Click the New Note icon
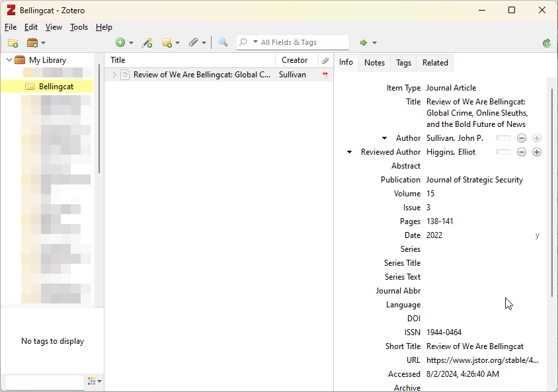 click(x=167, y=43)
